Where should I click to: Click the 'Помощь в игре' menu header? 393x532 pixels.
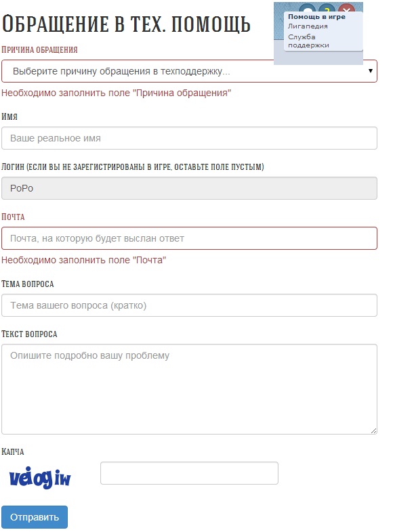[316, 17]
